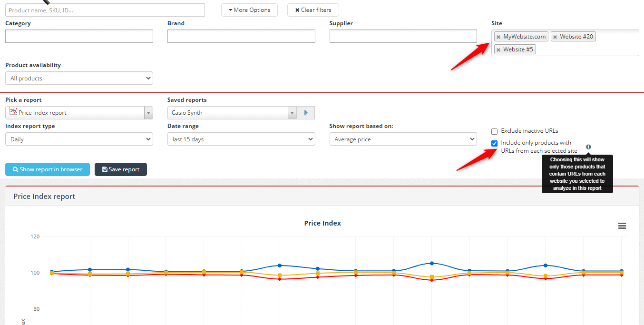The image size is (644, 325).
Task: Click the 80 axis label
Action: coord(36,309)
